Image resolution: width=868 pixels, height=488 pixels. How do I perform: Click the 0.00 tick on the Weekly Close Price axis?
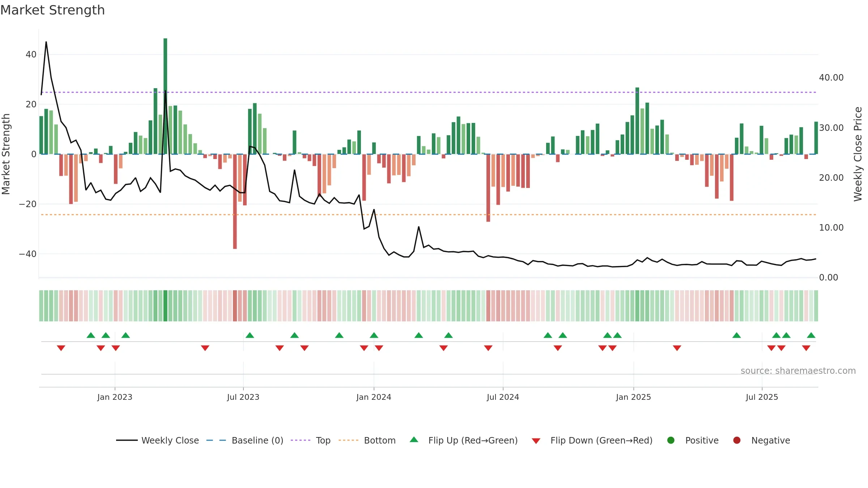pyautogui.click(x=828, y=278)
